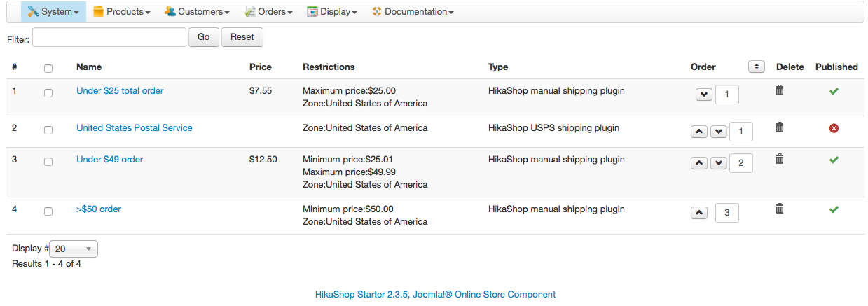Unpublish the Under $25 total order method
Image resolution: width=868 pixels, height=306 pixels.
[834, 91]
